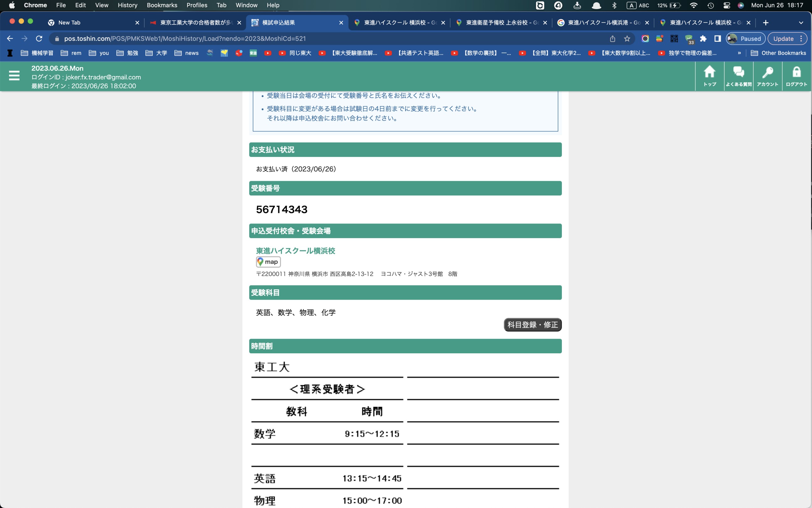Click the Wi-Fi status icon
Viewport: 812px width, 508px height.
click(x=693, y=5)
